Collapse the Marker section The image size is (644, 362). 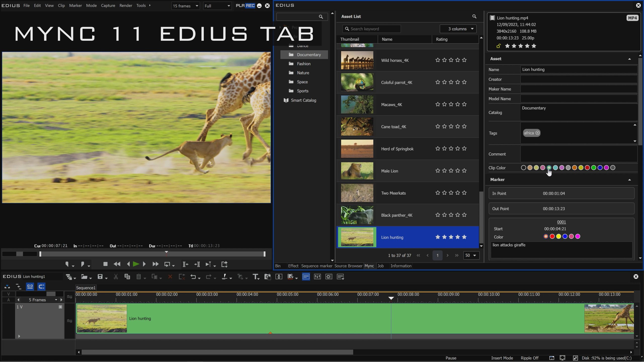coord(629,180)
